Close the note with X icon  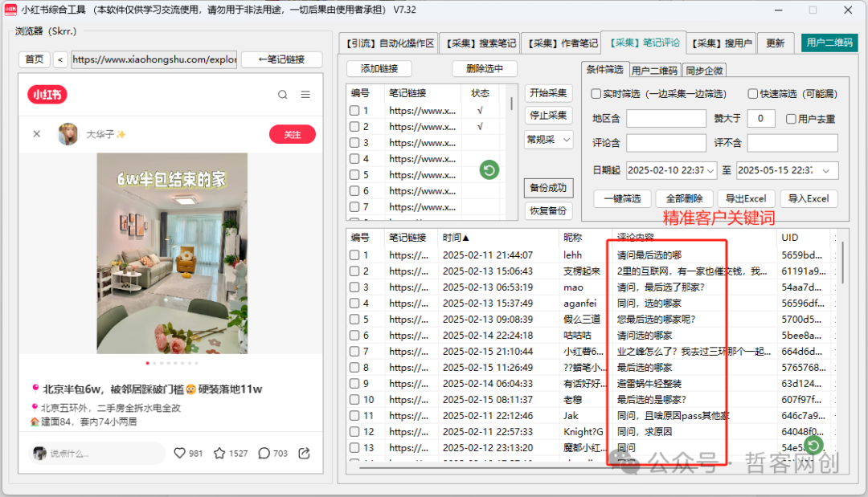pyautogui.click(x=36, y=134)
